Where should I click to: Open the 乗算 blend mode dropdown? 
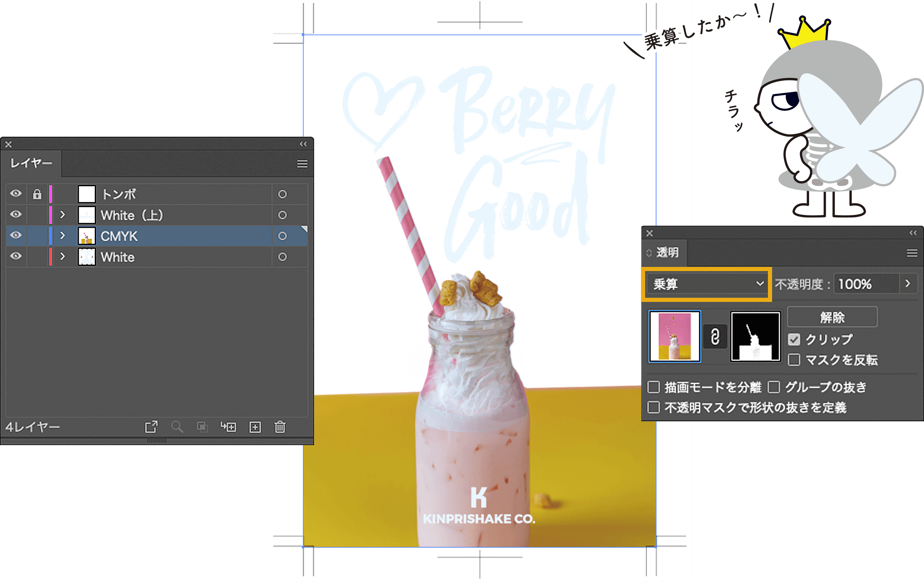pyautogui.click(x=707, y=284)
